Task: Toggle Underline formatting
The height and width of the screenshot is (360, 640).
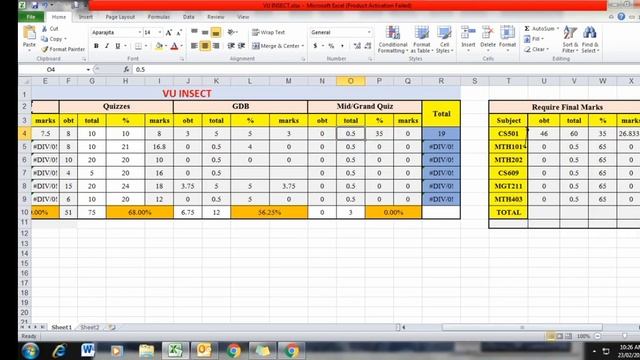Action: pos(118,46)
